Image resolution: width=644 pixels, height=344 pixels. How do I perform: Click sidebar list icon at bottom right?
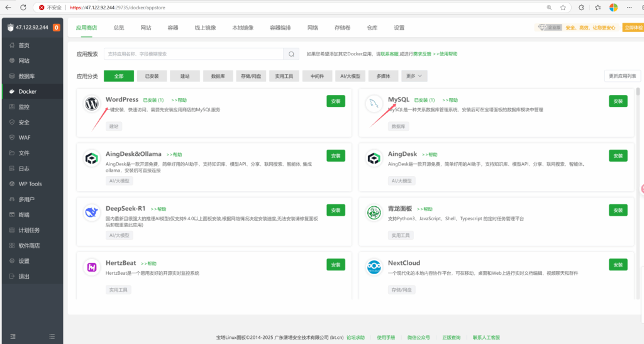(52, 336)
